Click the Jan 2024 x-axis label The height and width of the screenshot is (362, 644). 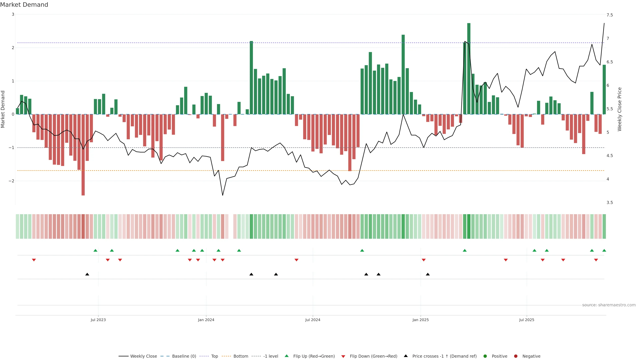tap(206, 320)
